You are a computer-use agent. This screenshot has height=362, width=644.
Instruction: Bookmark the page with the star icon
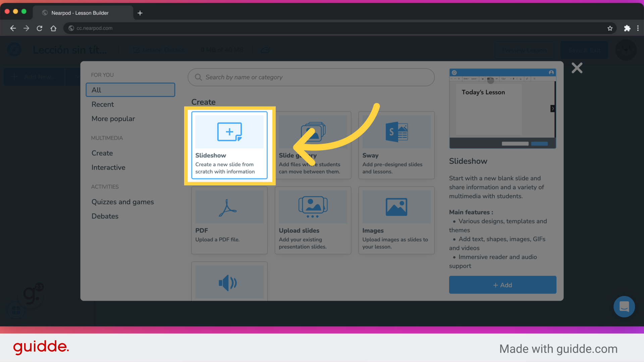click(610, 28)
